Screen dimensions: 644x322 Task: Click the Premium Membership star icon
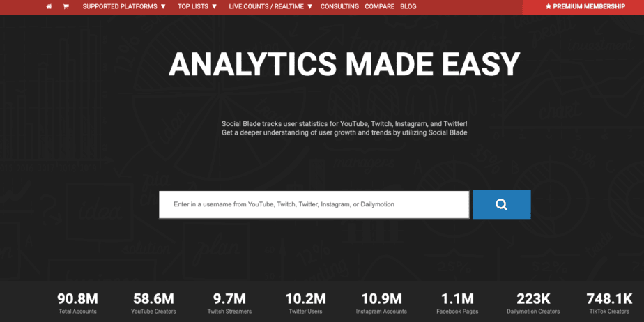pos(548,6)
